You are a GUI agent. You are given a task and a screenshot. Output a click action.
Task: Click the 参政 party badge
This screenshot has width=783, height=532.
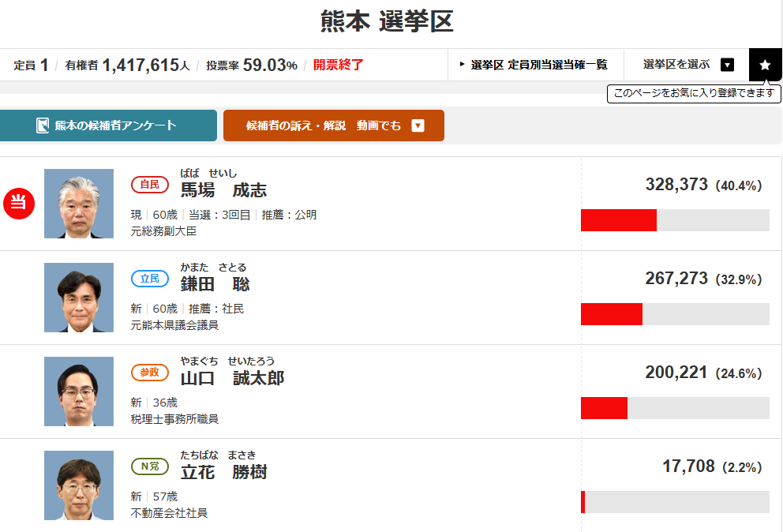[x=150, y=373]
